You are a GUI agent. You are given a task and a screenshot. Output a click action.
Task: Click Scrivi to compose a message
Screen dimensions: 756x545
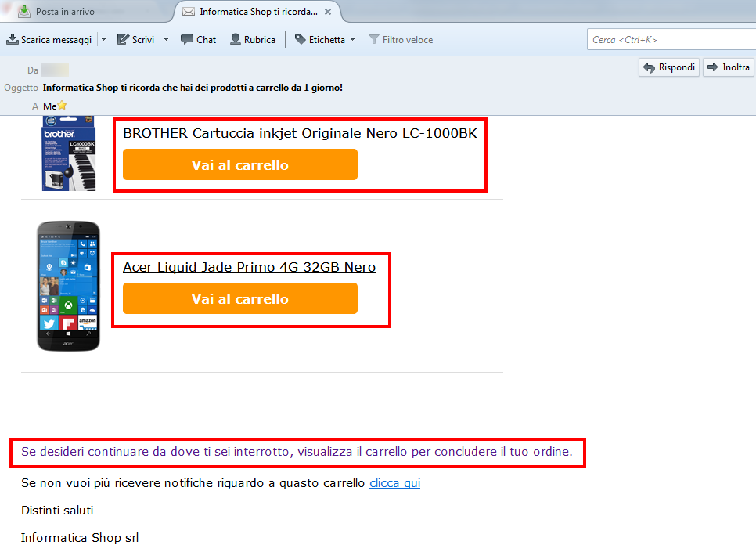point(136,40)
